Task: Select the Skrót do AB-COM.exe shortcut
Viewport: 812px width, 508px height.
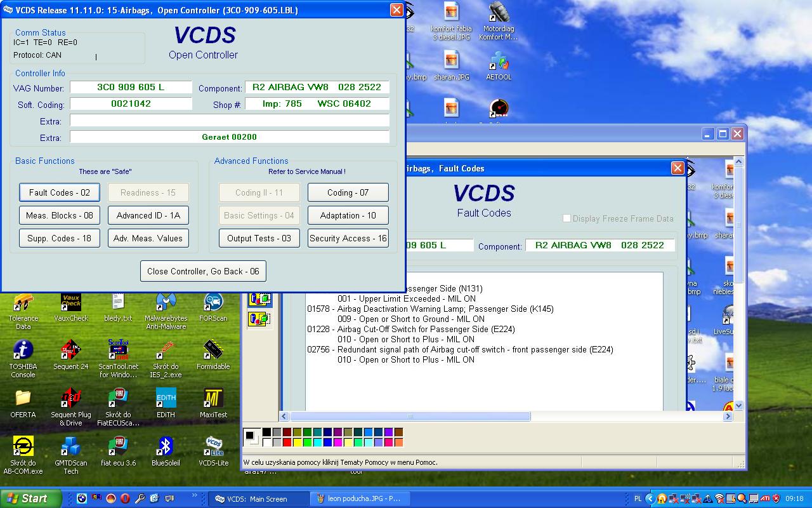Action: pos(23,456)
